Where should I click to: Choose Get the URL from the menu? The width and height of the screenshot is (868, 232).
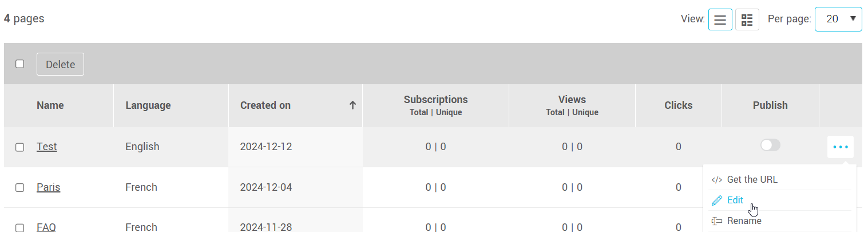point(752,180)
